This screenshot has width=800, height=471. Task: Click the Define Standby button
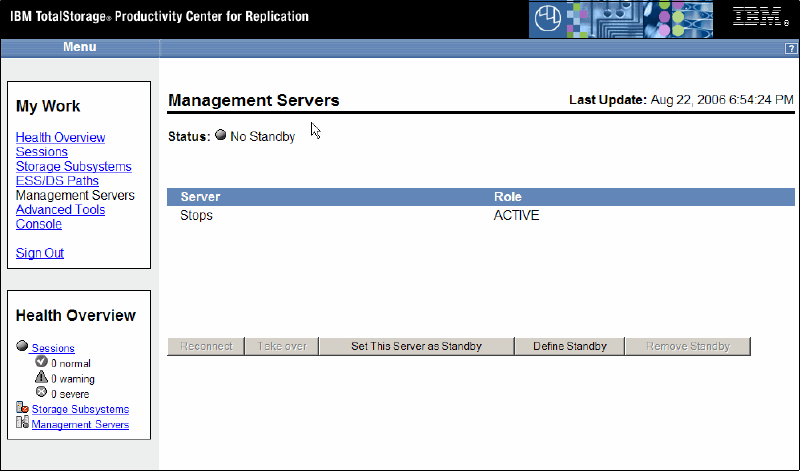click(x=570, y=346)
